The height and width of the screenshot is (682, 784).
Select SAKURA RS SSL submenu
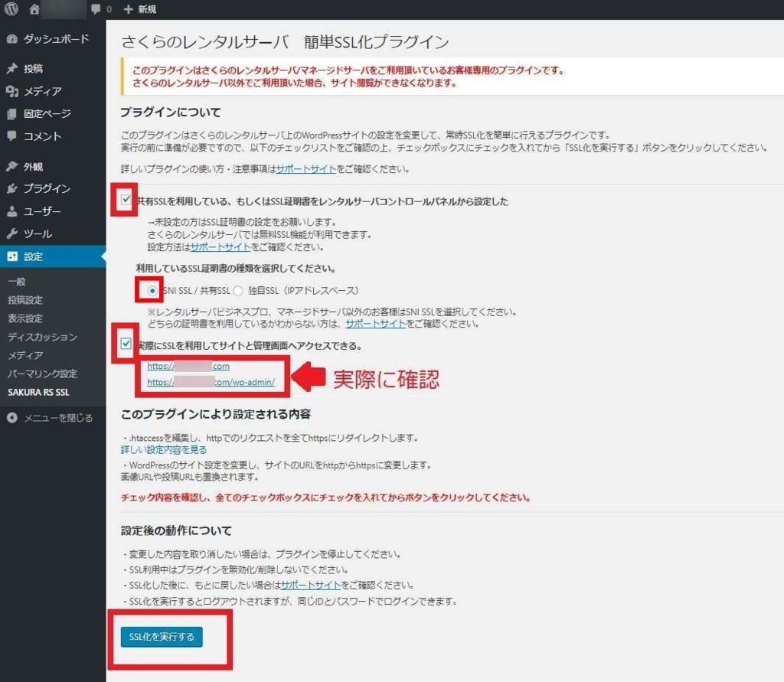point(38,393)
